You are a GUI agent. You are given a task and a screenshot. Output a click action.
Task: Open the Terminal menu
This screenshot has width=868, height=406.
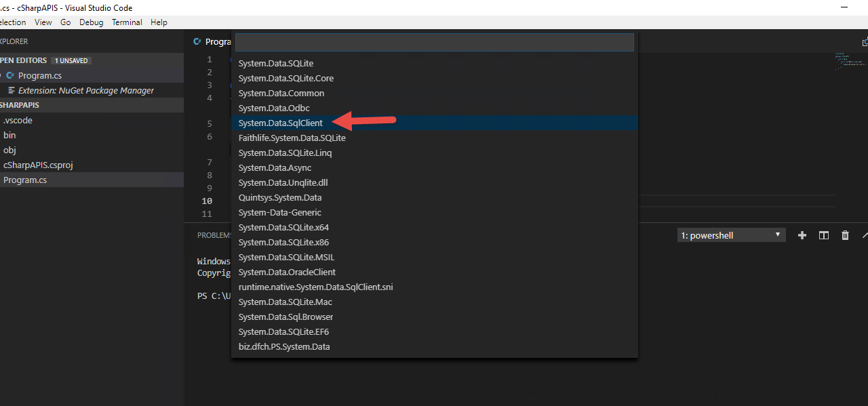tap(127, 22)
